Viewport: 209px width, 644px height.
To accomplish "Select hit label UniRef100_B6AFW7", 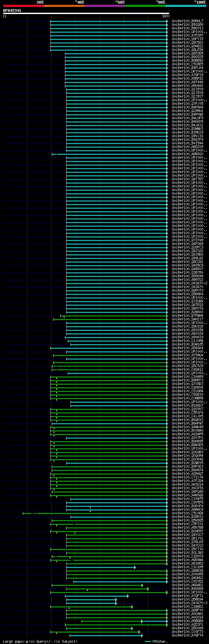I will (x=187, y=424).
